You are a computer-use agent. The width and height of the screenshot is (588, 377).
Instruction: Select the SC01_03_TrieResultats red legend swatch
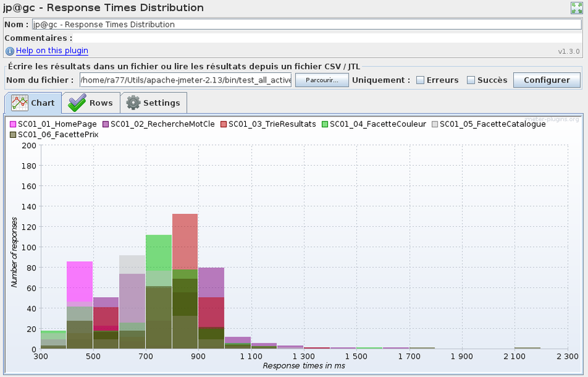click(x=223, y=123)
